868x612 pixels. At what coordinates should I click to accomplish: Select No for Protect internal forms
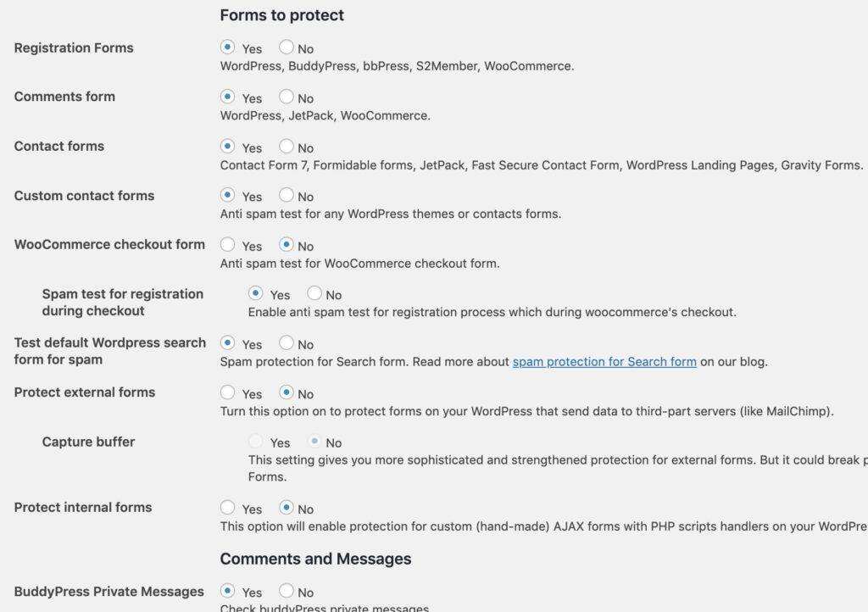[x=287, y=508]
